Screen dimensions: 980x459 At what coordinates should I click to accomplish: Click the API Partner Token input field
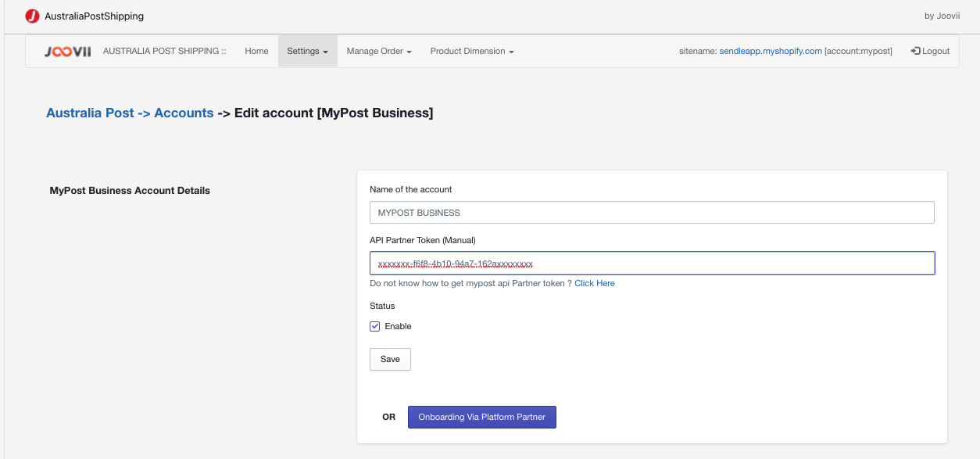652,263
